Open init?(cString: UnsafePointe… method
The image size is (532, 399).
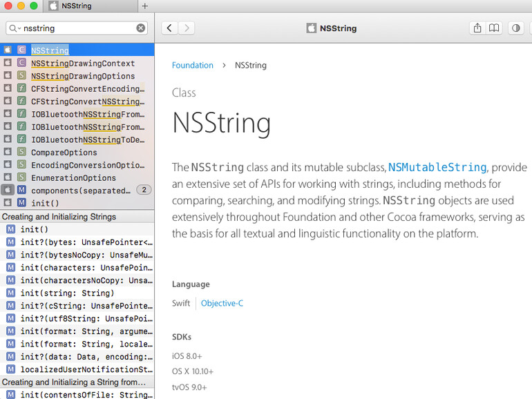point(77,306)
